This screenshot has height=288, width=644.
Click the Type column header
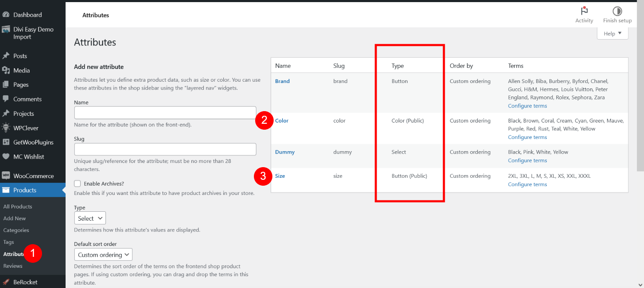pos(398,66)
